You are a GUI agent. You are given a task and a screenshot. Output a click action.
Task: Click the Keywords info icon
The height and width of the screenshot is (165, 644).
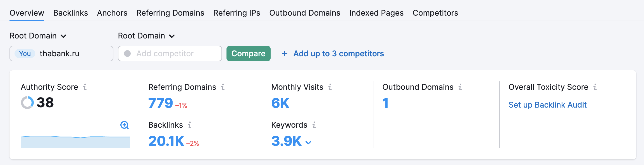pyautogui.click(x=314, y=125)
